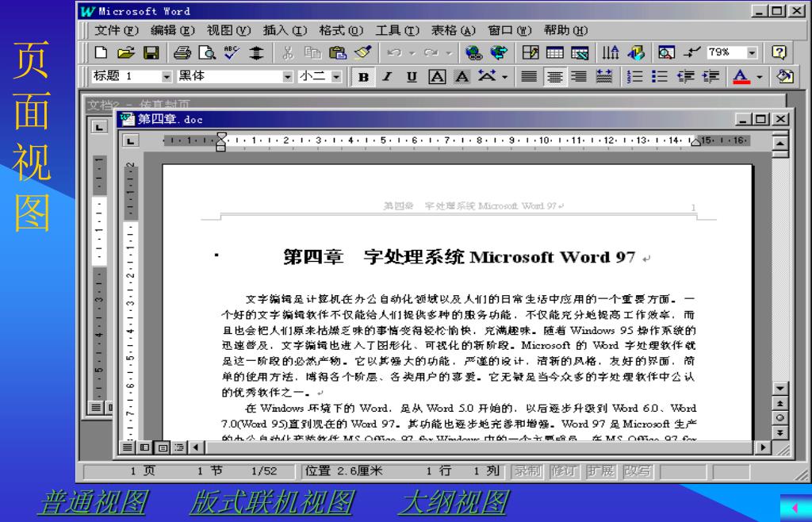Switch to outline view button at bottom
812x522 pixels.
[x=179, y=447]
